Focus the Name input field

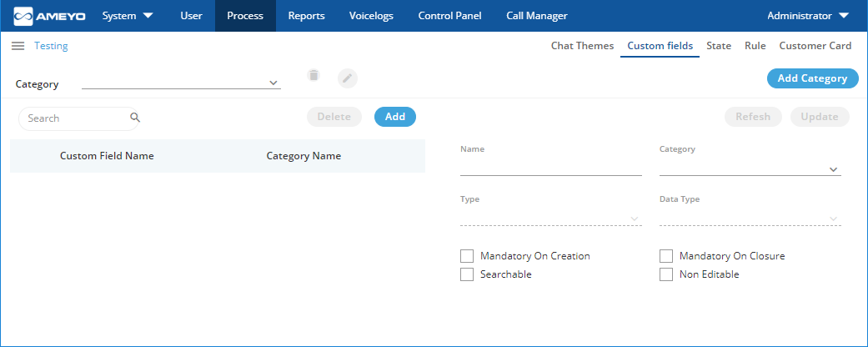[551, 168]
